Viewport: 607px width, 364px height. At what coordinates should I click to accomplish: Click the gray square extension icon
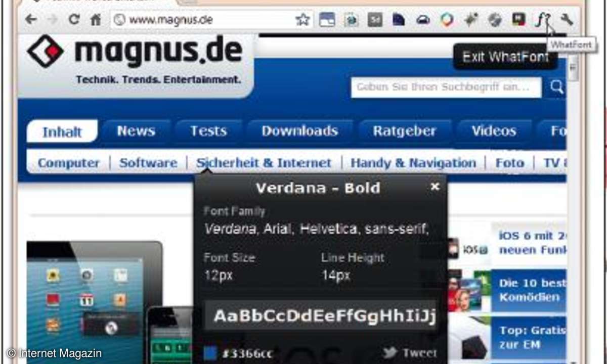point(375,20)
